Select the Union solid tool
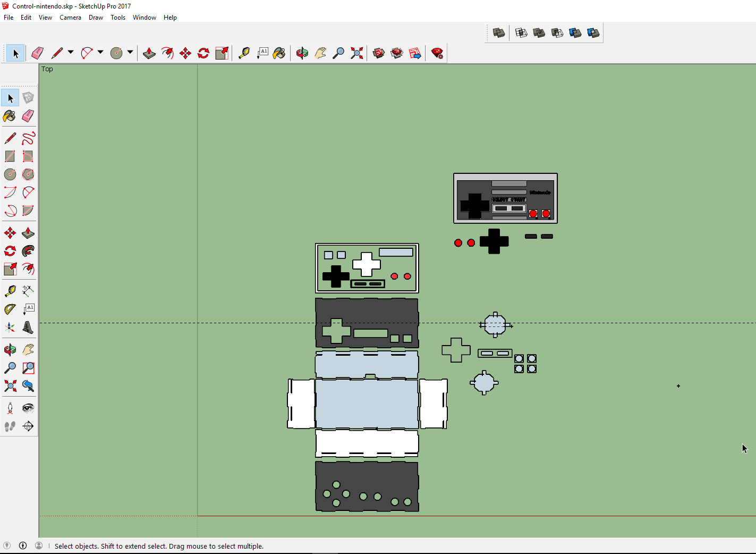 click(x=539, y=33)
